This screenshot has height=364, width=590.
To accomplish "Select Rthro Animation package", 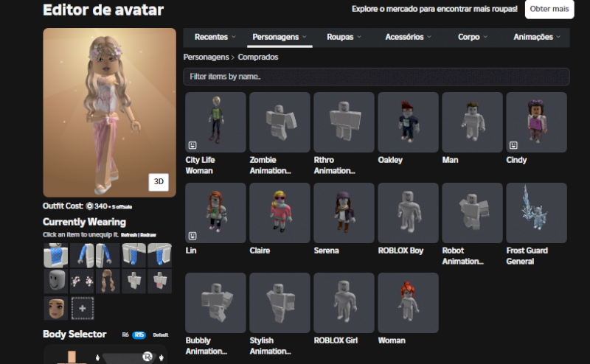I will pyautogui.click(x=344, y=122).
